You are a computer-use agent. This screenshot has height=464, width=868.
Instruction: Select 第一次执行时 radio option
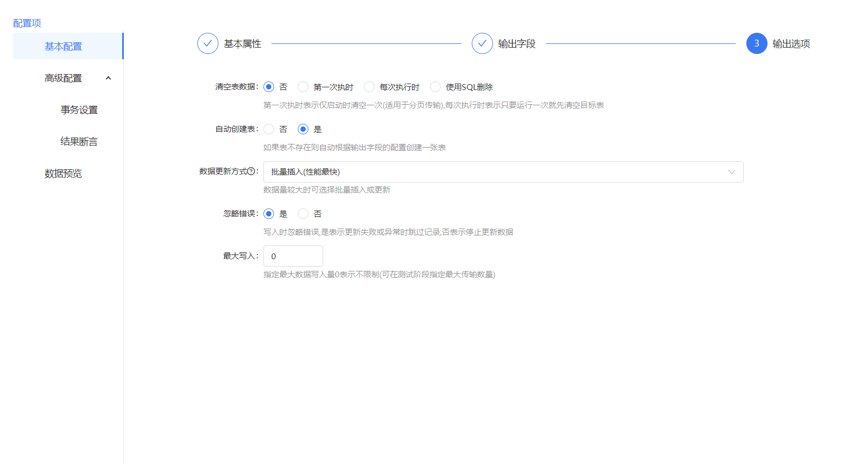(303, 87)
